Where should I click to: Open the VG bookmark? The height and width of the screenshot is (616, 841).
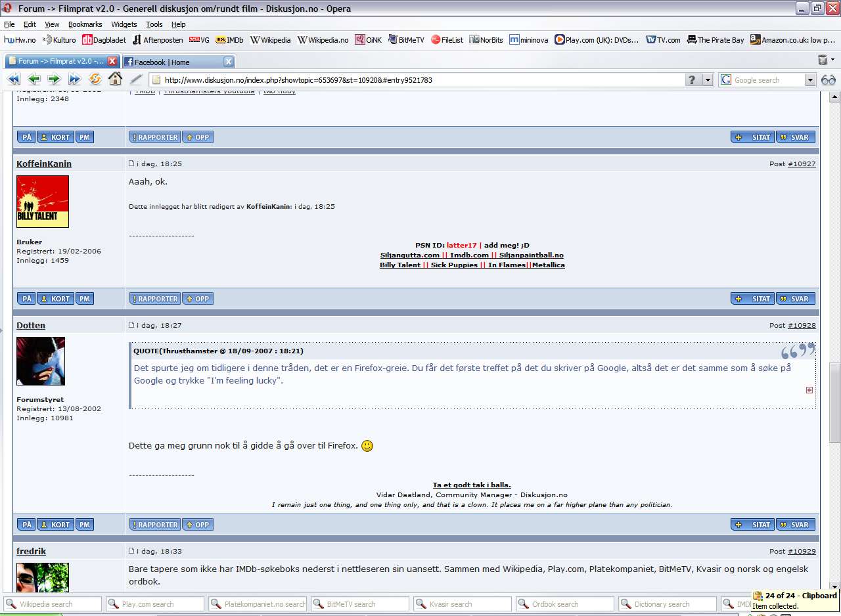click(199, 39)
